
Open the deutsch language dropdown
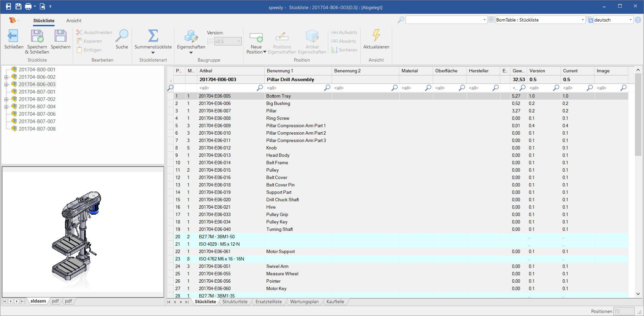pos(631,20)
